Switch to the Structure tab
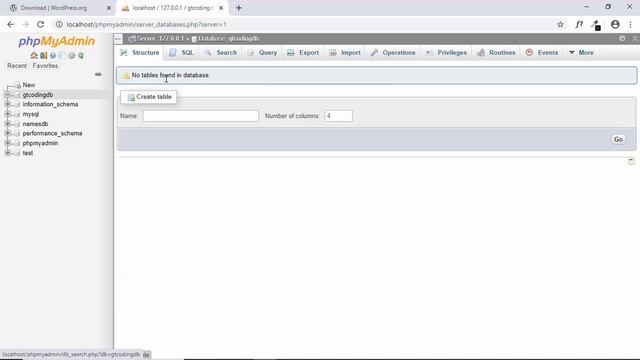 point(140,53)
